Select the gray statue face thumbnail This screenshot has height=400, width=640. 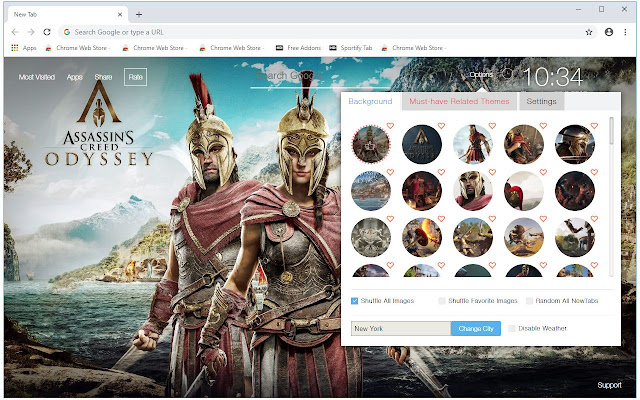(371, 237)
